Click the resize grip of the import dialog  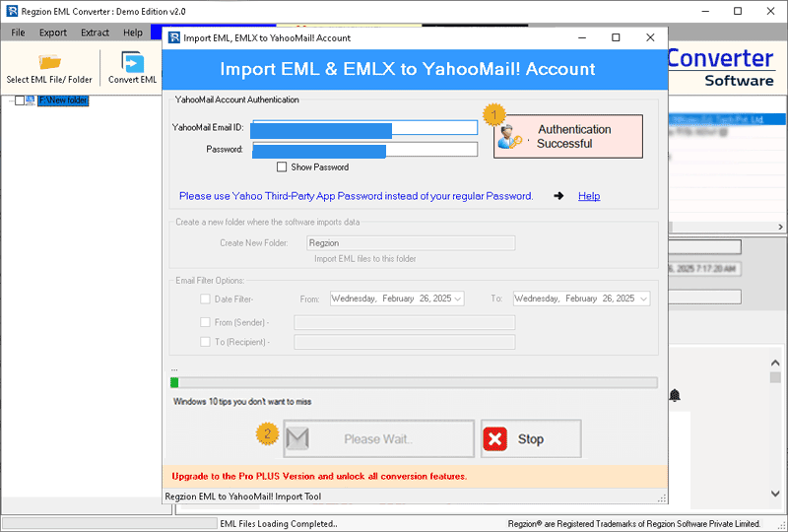point(662,498)
